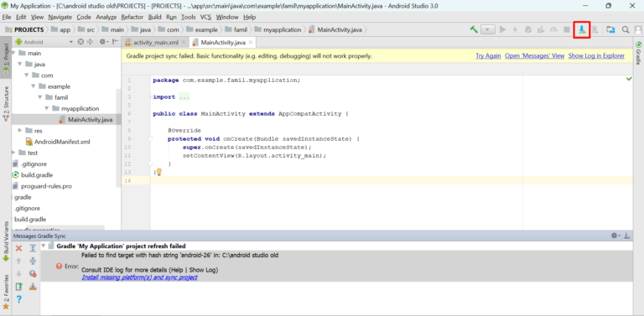The height and width of the screenshot is (316, 644).
Task: Toggle the hide warnings filter icon
Action: (x=33, y=274)
